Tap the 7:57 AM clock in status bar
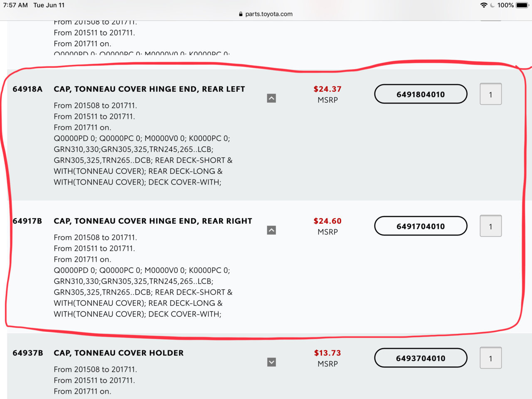 16,5
